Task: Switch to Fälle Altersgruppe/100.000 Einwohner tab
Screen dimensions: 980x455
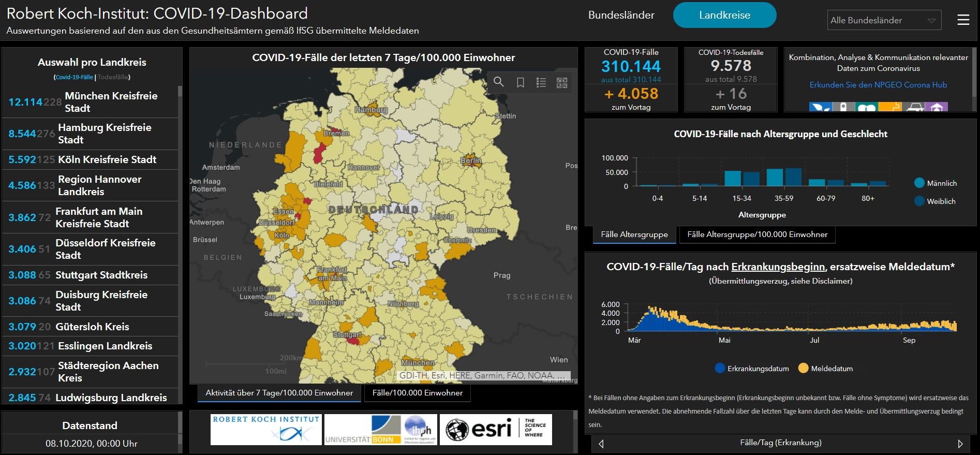Action: (x=757, y=234)
